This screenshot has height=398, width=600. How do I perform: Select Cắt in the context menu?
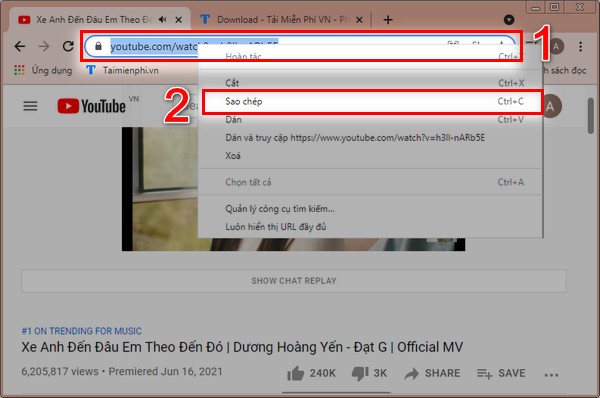coord(370,83)
